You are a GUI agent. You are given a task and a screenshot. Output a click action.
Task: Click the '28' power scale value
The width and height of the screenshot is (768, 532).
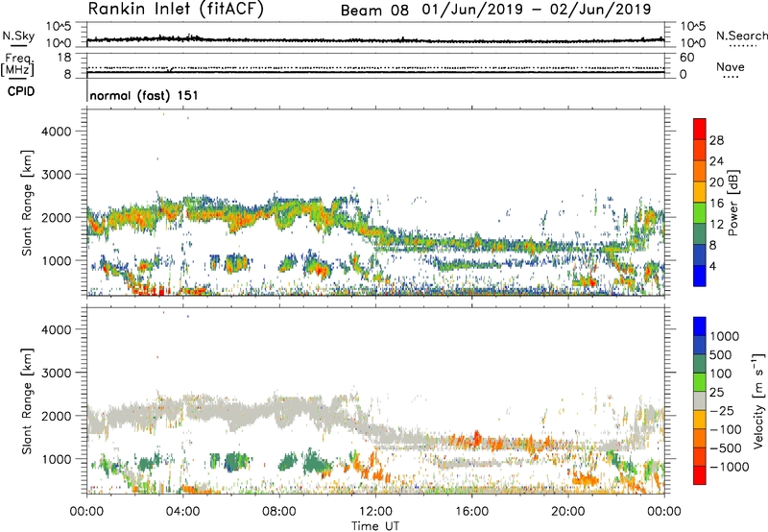(x=716, y=140)
